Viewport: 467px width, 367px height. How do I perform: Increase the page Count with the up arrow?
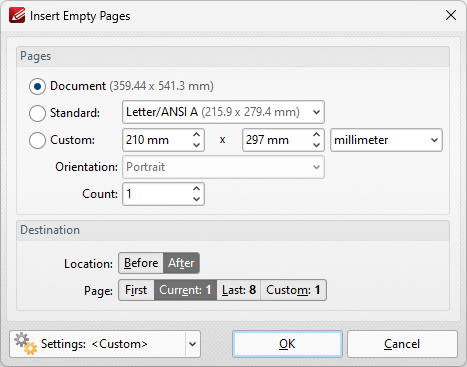197,189
